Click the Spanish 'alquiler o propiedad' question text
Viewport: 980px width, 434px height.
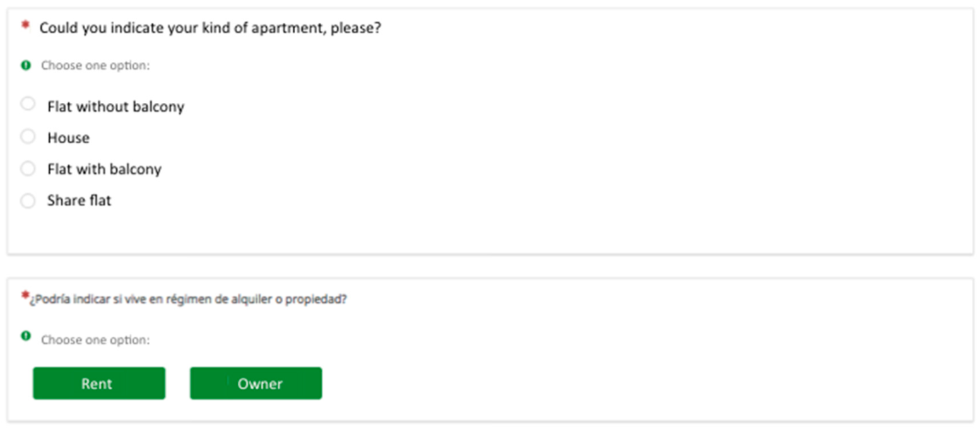tap(188, 300)
